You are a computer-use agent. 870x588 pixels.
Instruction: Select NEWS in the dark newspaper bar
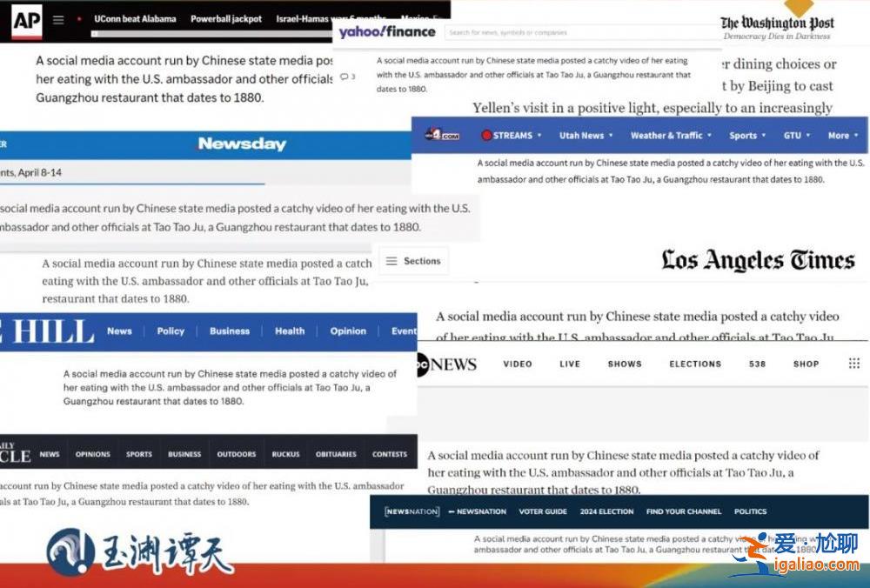[x=50, y=454]
